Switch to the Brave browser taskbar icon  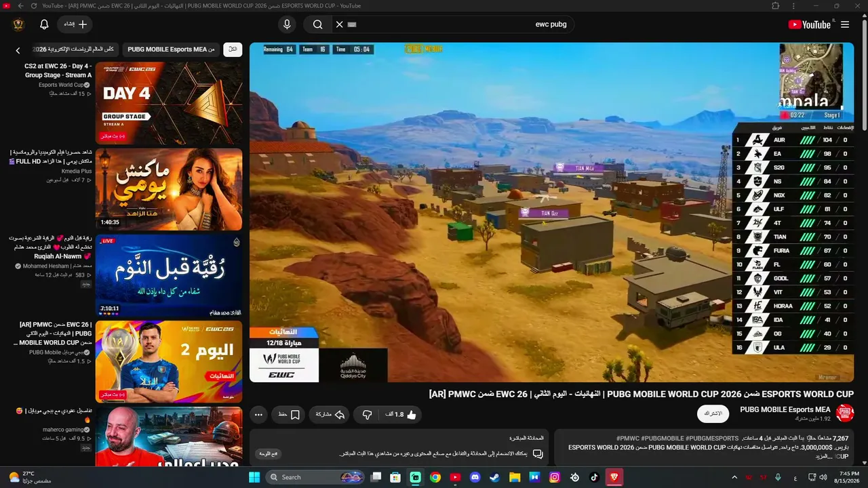615,477
